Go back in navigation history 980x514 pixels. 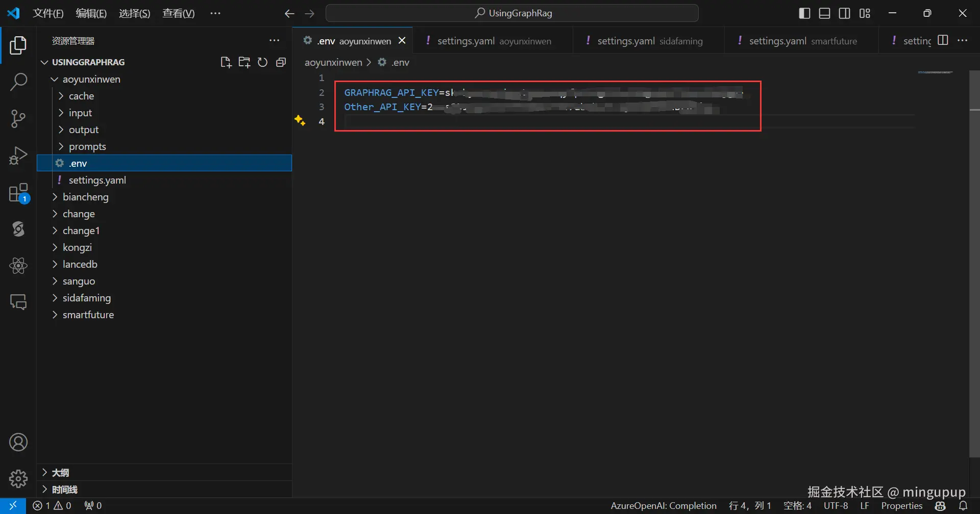click(x=289, y=14)
